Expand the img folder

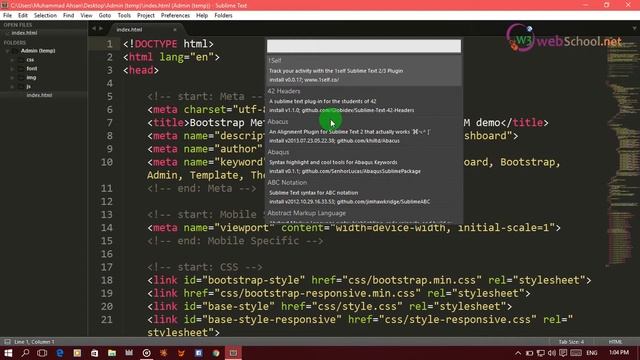tap(12, 78)
